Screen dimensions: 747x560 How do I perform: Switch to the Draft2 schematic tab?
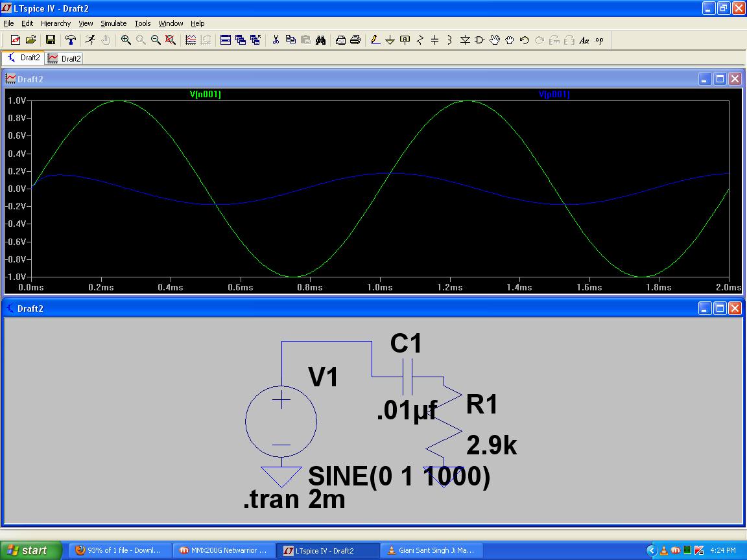click(23, 58)
